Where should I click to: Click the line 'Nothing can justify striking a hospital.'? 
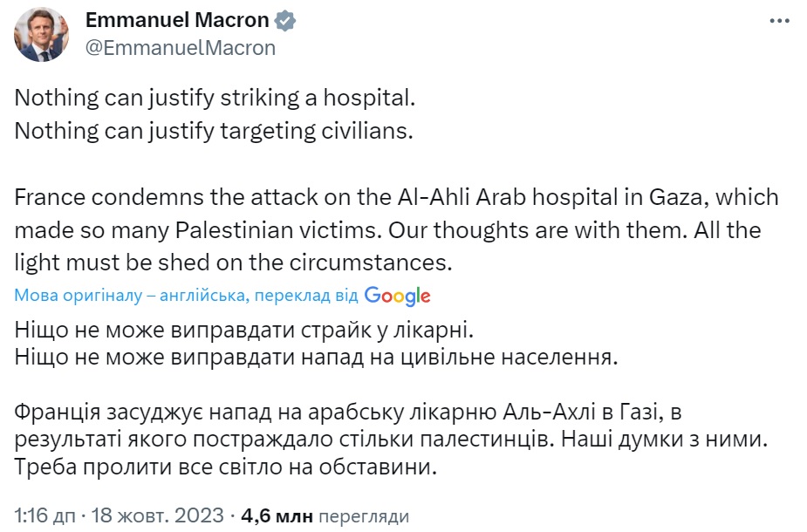[x=214, y=98]
